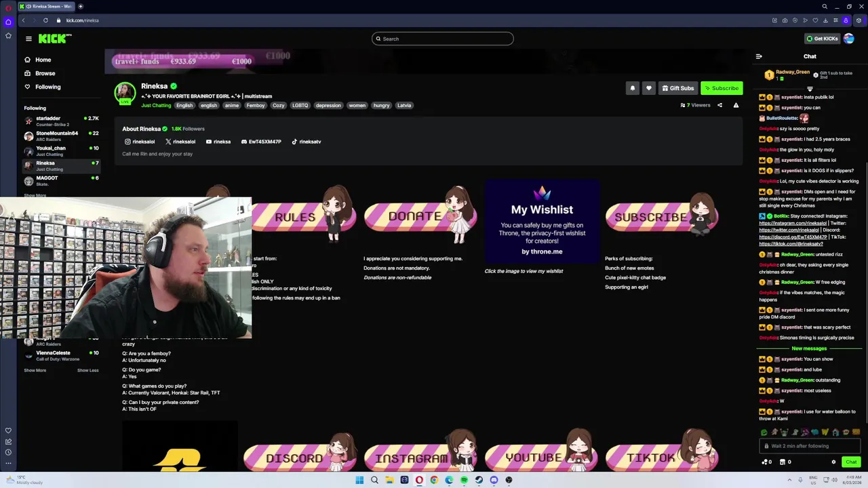This screenshot has height=488, width=868.
Task: Open Rineksa's X/Twitter link rineksalol
Action: (x=180, y=142)
